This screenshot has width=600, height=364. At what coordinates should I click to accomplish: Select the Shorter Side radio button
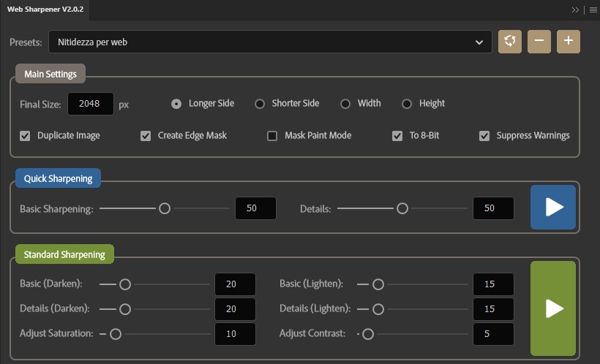click(260, 104)
